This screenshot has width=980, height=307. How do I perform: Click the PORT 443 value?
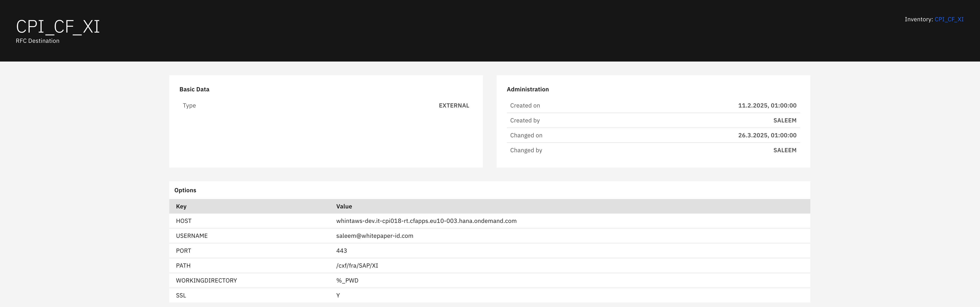341,251
